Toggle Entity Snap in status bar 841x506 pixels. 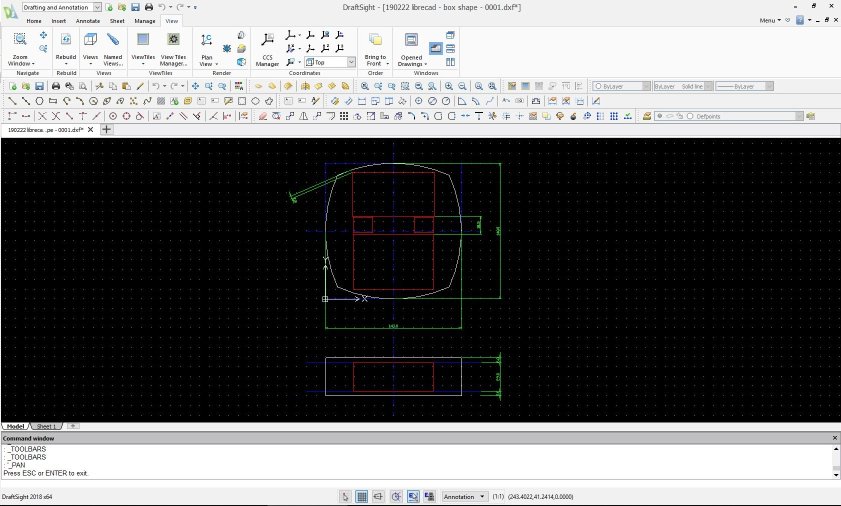(x=412, y=497)
